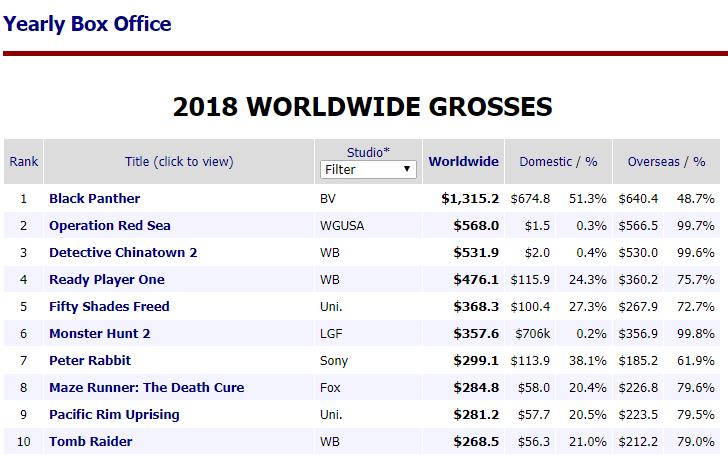The image size is (728, 456).
Task: Select the Fifty Shades Freed title
Action: tap(109, 306)
